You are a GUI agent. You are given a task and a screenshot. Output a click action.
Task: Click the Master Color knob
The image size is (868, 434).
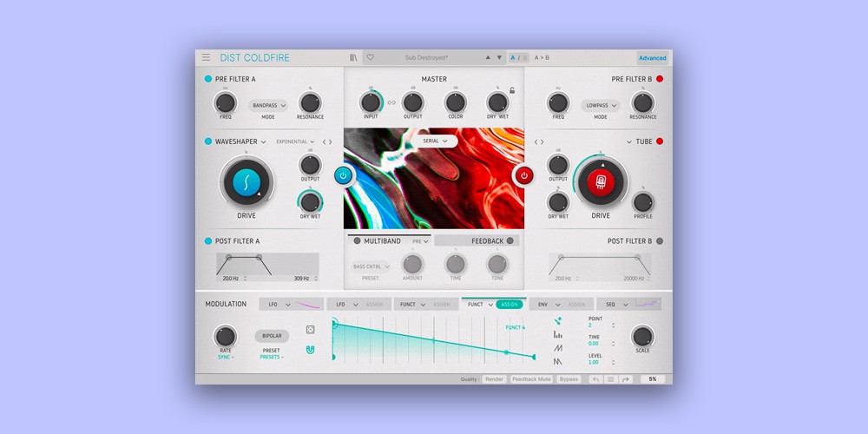(x=455, y=102)
